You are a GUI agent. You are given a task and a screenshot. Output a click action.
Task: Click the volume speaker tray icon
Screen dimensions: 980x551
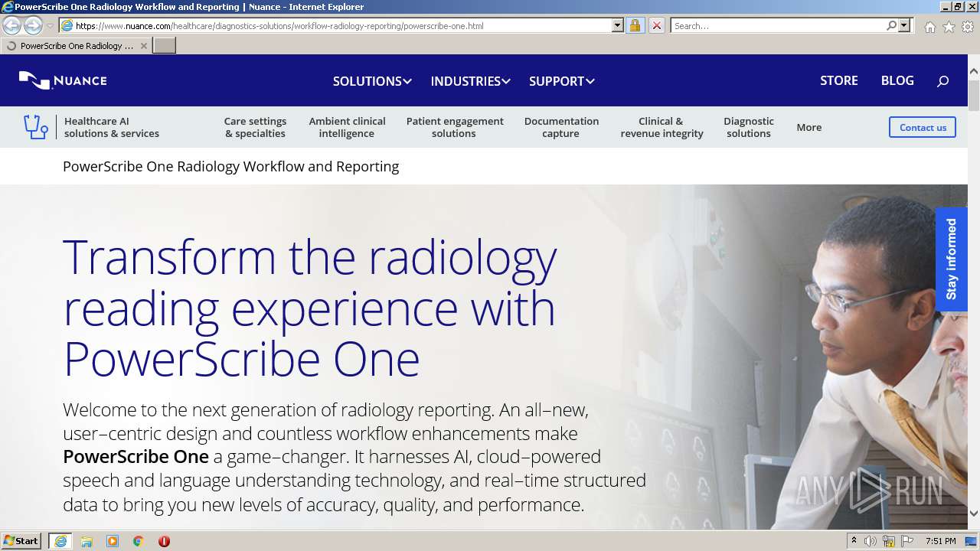click(871, 541)
